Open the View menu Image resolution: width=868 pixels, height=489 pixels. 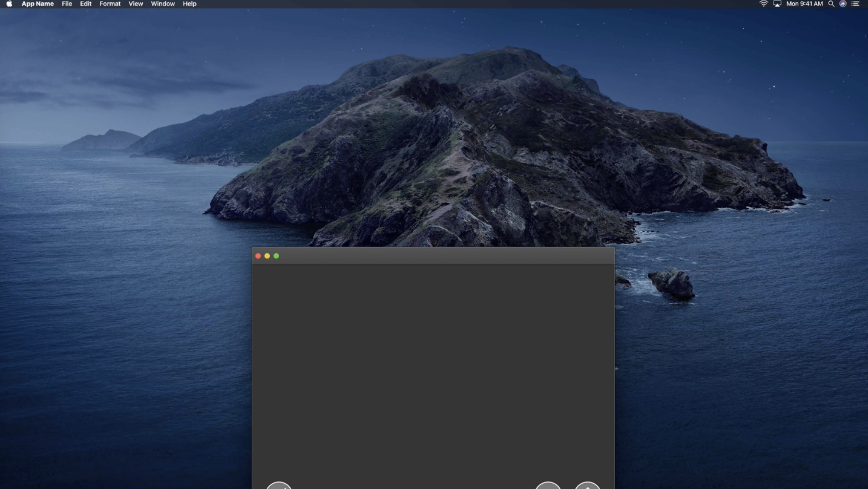pyautogui.click(x=136, y=4)
